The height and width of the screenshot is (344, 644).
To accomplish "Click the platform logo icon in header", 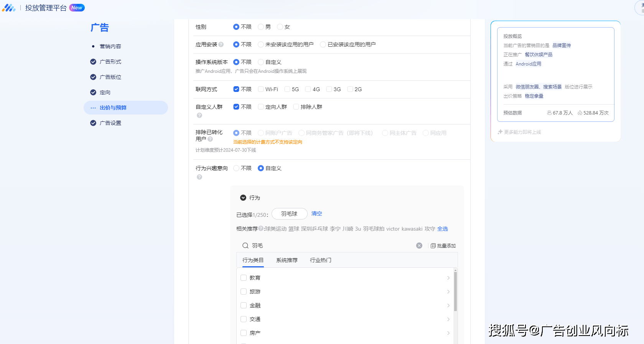I will point(8,8).
